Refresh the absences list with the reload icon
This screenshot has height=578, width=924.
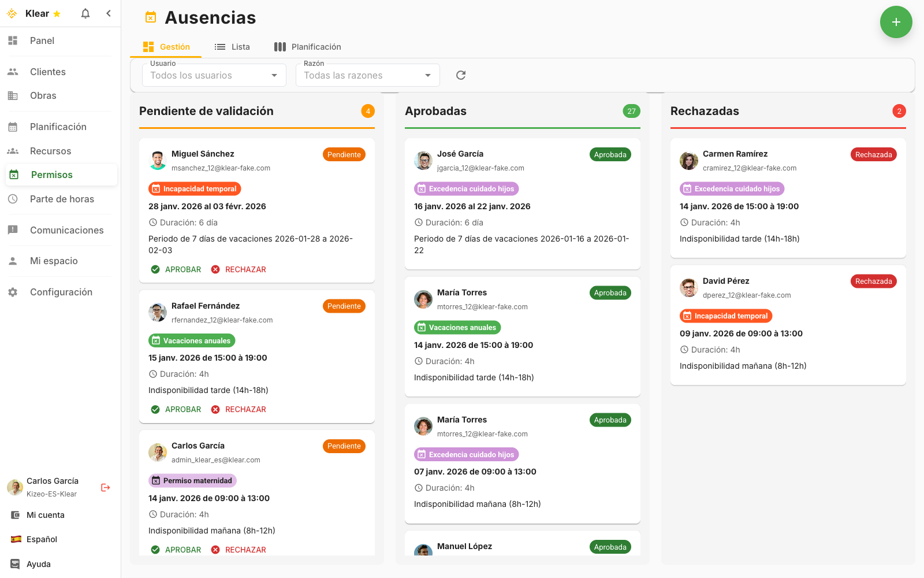(x=460, y=75)
